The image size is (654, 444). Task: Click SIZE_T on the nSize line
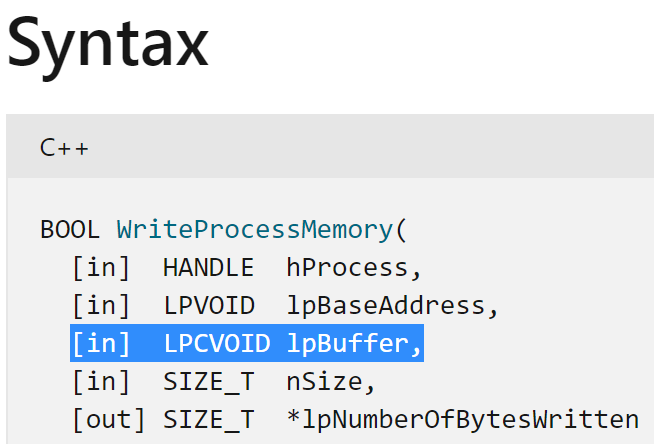pyautogui.click(x=209, y=382)
